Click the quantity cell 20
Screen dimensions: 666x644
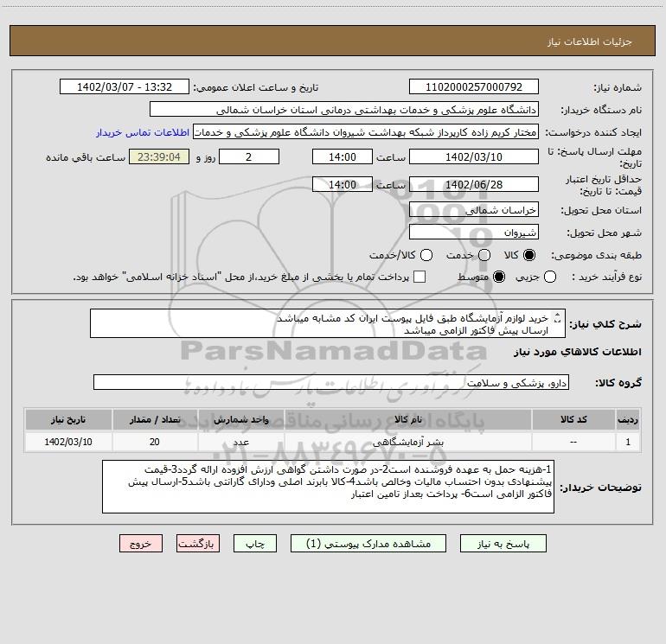click(155, 442)
